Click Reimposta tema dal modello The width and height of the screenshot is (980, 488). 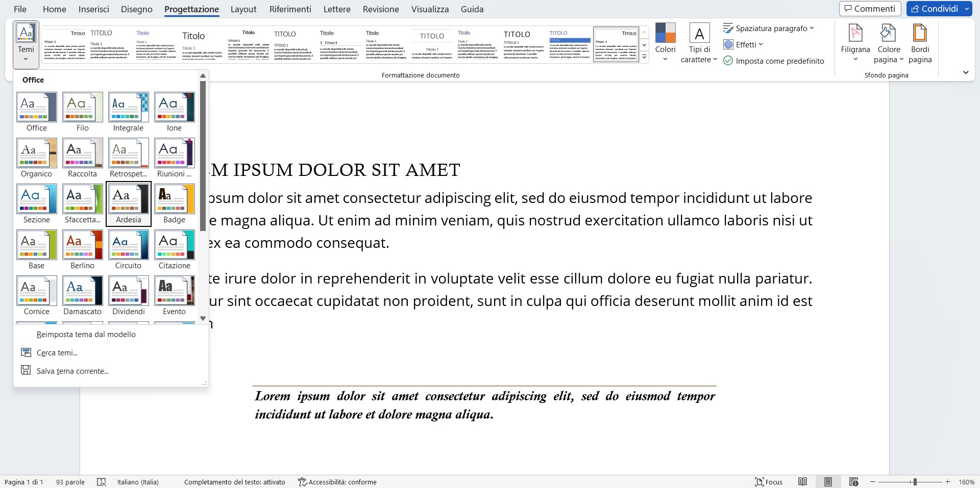[x=85, y=335]
